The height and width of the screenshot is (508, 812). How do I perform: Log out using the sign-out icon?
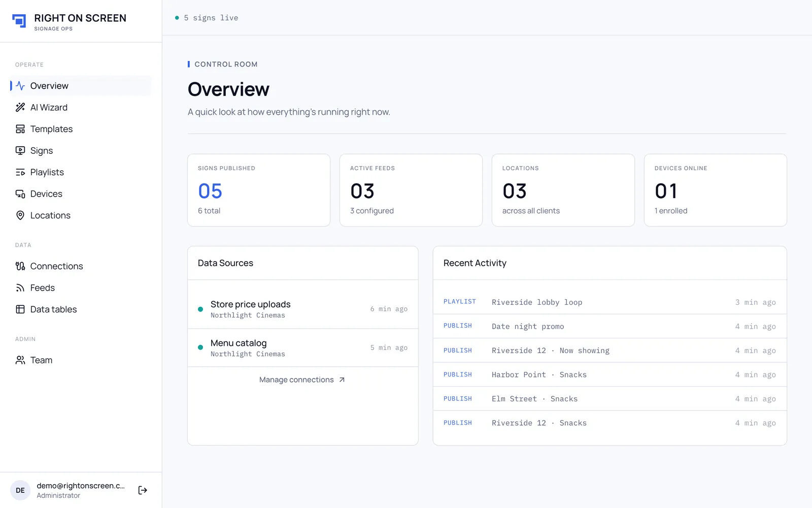click(143, 490)
